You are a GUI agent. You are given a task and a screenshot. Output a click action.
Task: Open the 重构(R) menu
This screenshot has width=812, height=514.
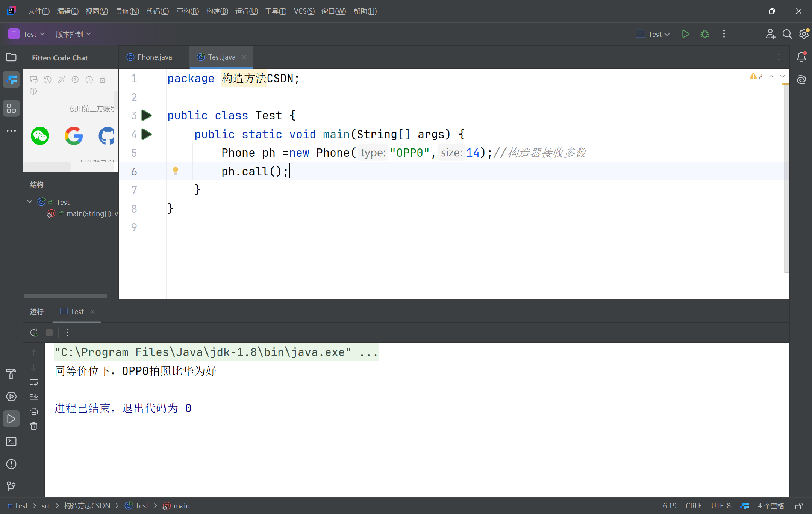(188, 11)
